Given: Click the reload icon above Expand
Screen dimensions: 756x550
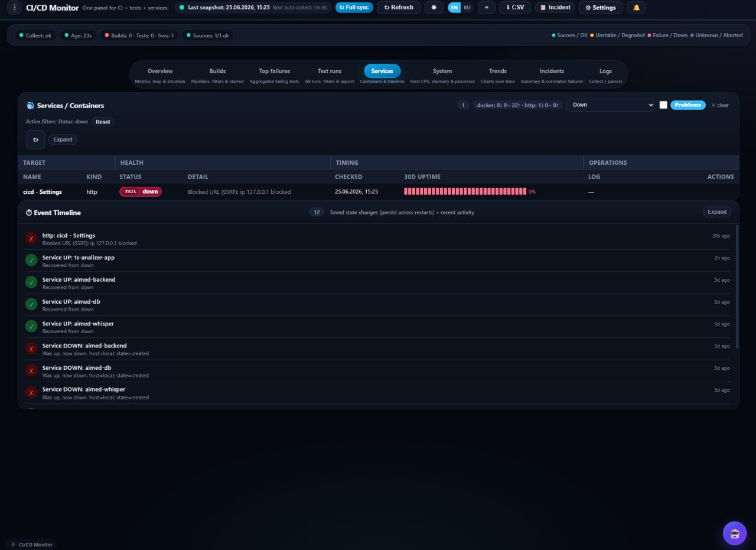Looking at the screenshot, I should 35,139.
